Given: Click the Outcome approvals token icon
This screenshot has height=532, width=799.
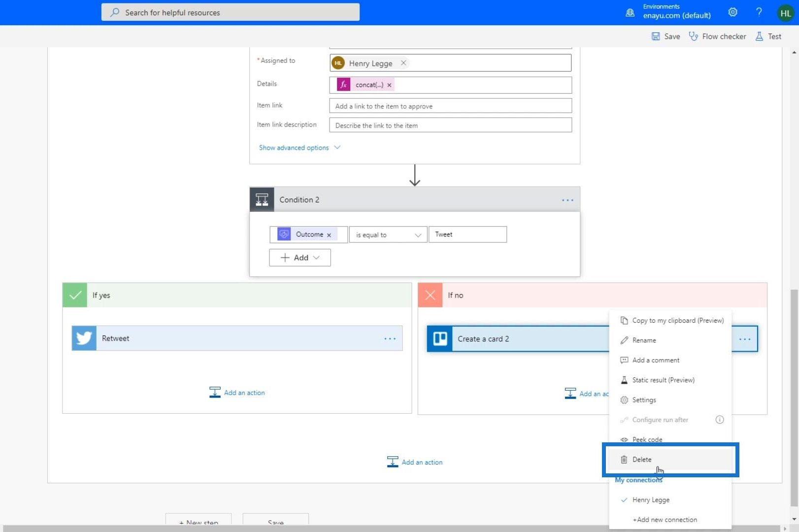Looking at the screenshot, I should 284,234.
